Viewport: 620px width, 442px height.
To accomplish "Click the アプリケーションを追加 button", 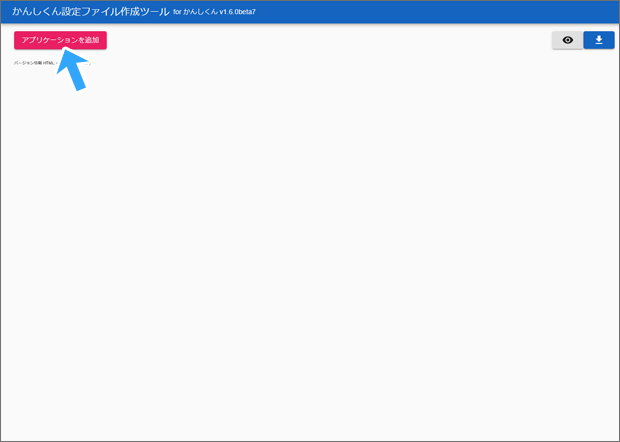I will 60,40.
